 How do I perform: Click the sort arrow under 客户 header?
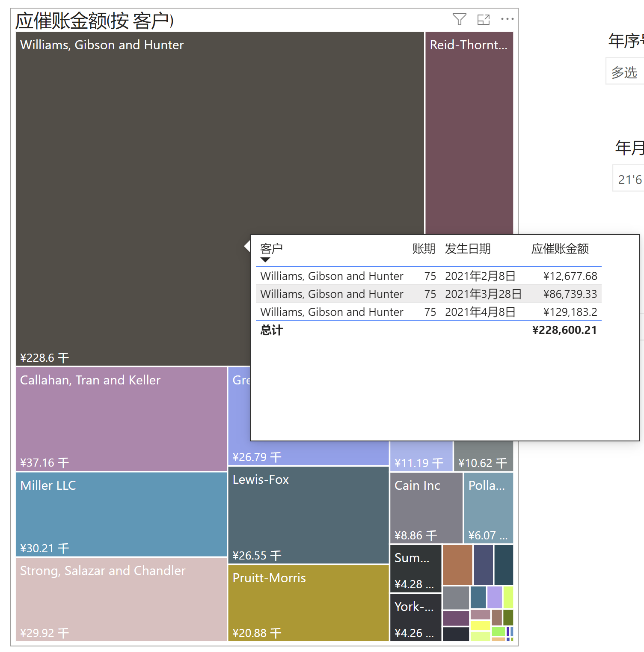click(x=265, y=259)
